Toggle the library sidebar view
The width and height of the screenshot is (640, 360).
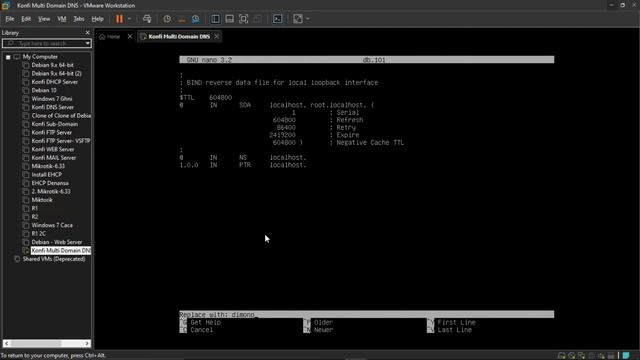pyautogui.click(x=216, y=19)
